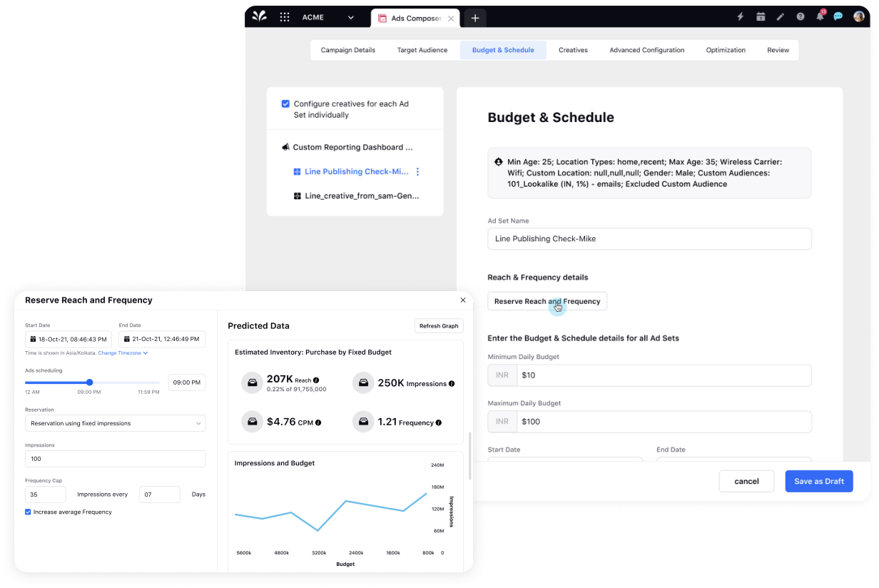Open the calendar icon in top bar

click(x=761, y=16)
